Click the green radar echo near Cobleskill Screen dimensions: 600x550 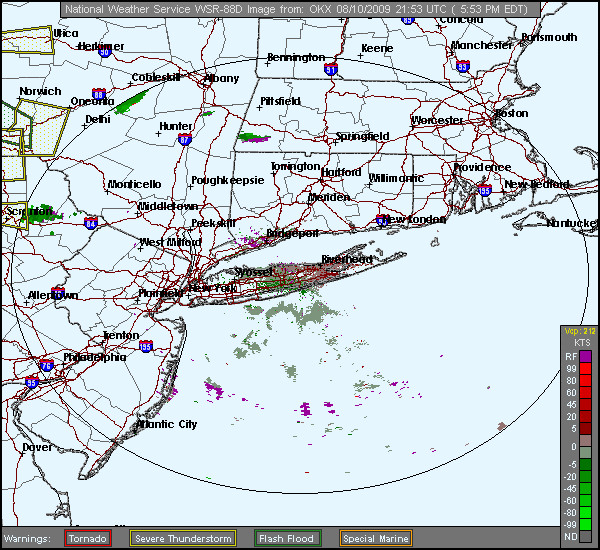tap(131, 102)
